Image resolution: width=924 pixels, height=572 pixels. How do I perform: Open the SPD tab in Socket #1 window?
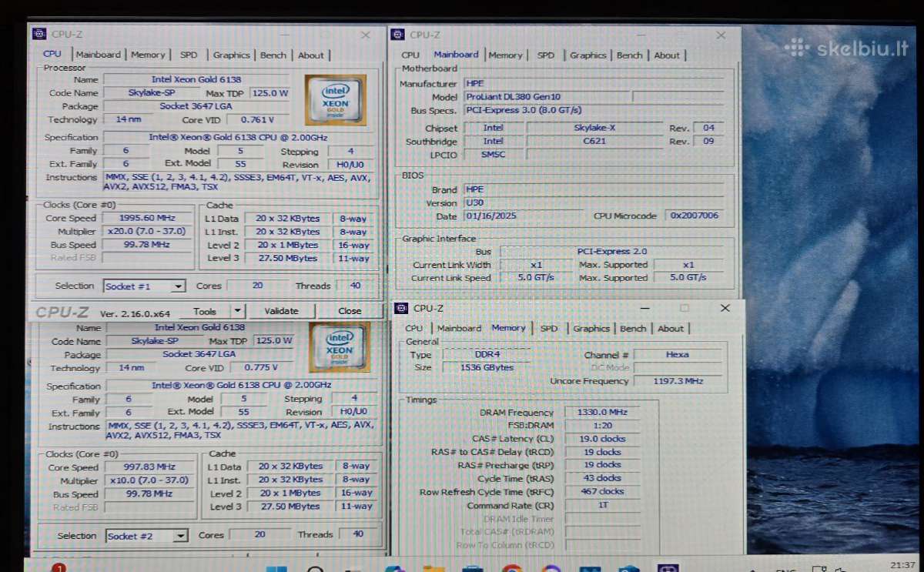click(189, 55)
